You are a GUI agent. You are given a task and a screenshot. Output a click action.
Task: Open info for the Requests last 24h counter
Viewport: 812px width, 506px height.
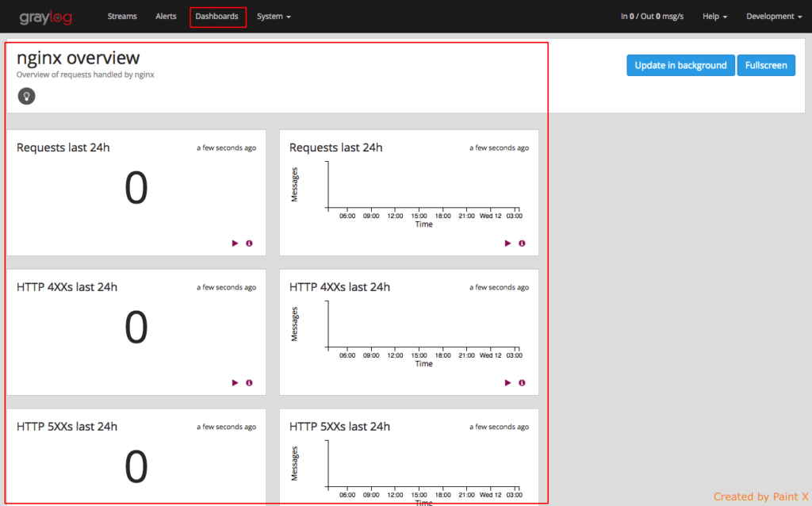[x=248, y=243]
